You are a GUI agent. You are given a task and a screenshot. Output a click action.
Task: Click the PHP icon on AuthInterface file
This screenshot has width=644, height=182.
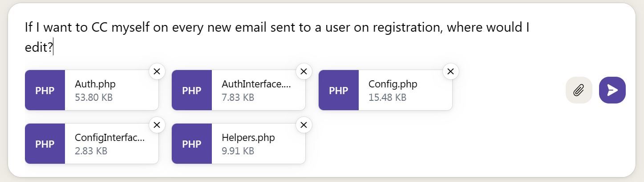point(192,90)
